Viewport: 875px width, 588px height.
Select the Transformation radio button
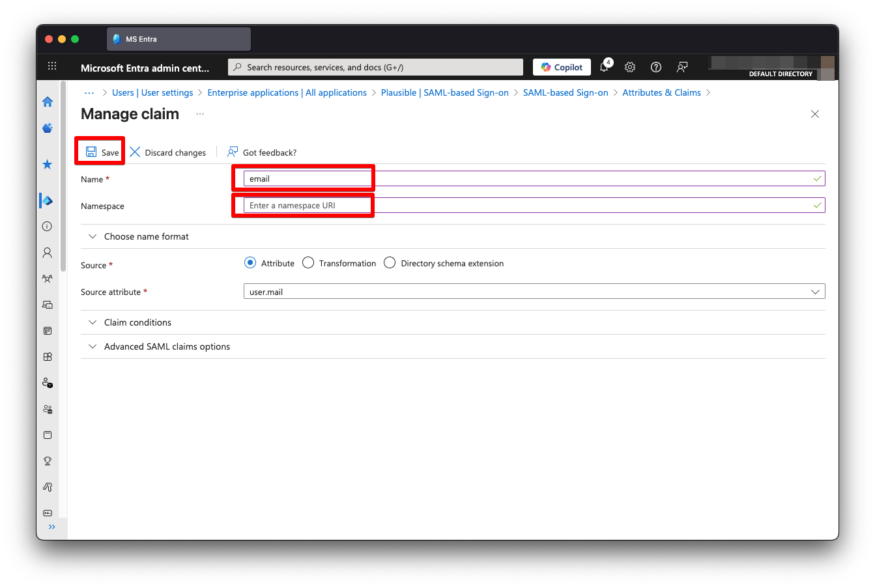pos(308,263)
